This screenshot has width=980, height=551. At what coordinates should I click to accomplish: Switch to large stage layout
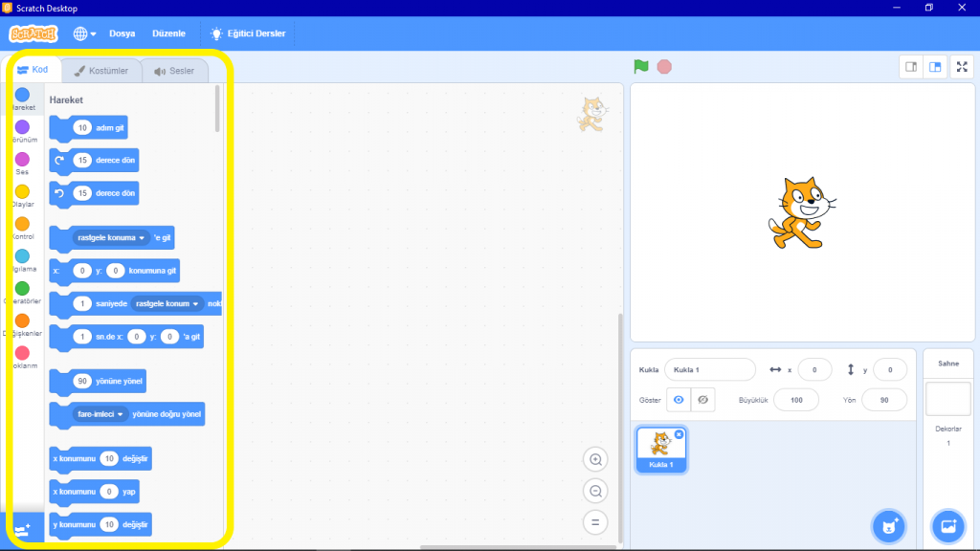click(935, 67)
